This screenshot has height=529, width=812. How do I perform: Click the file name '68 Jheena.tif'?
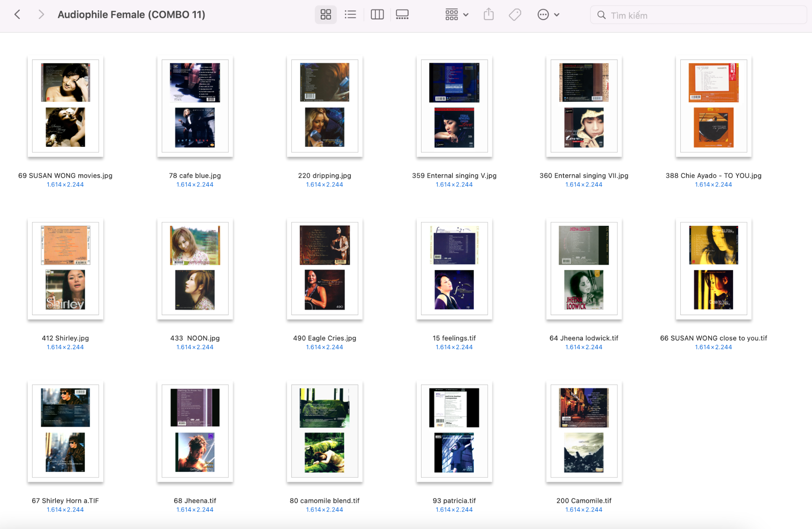point(195,501)
